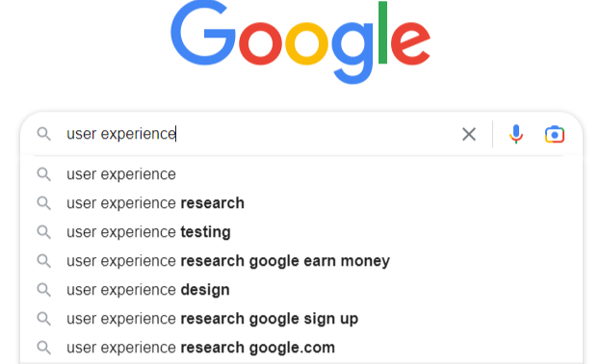Start voice search with the microphone icon

[x=516, y=134]
